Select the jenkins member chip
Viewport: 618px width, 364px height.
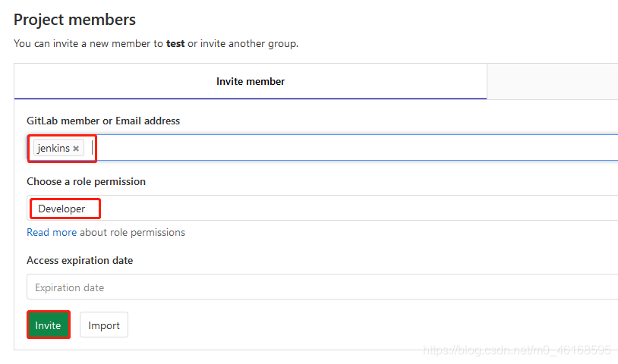click(54, 149)
